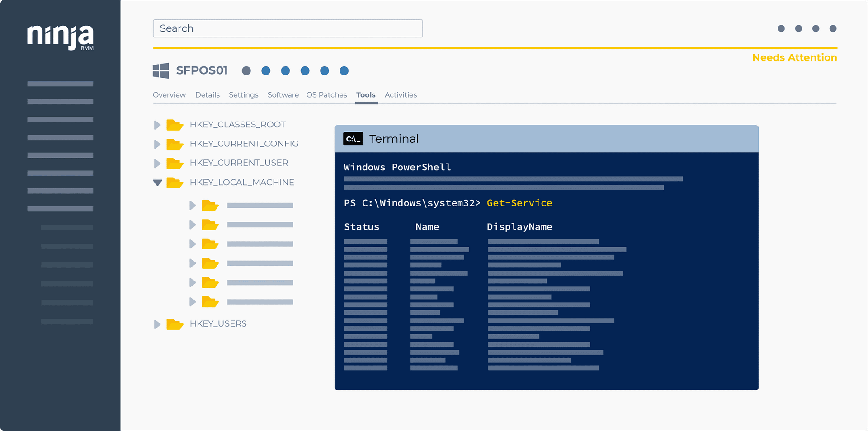Click the HKEY_LOCAL_MACHINE folder icon
The width and height of the screenshot is (868, 431).
175,183
